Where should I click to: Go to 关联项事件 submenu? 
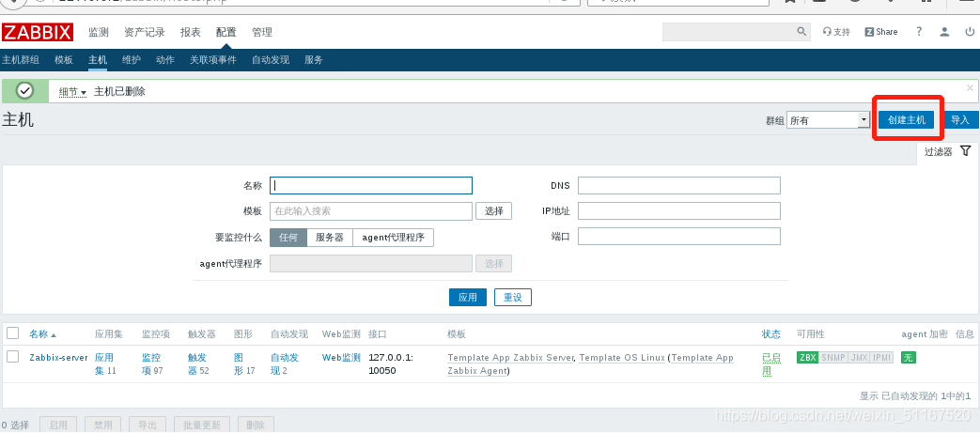coord(213,60)
